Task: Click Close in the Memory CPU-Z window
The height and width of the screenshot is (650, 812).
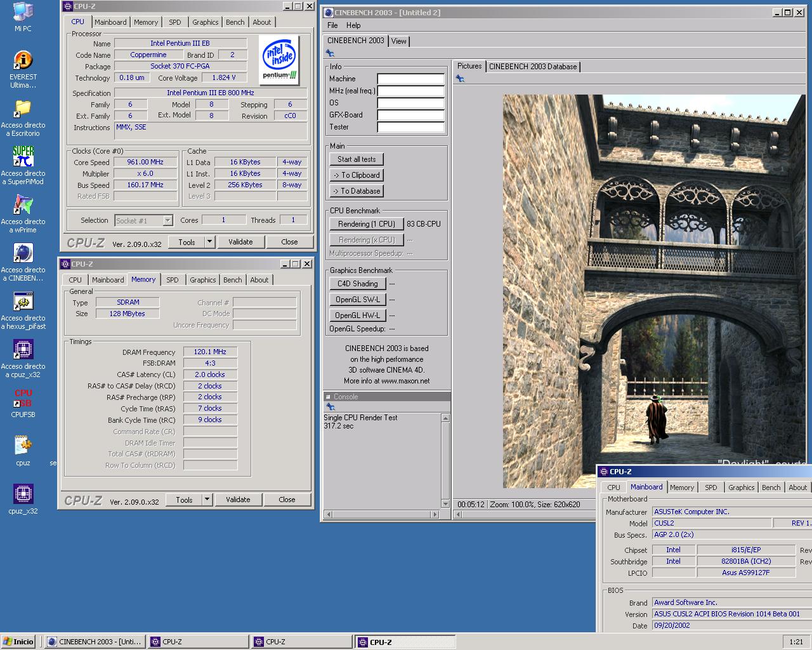Action: [x=287, y=500]
